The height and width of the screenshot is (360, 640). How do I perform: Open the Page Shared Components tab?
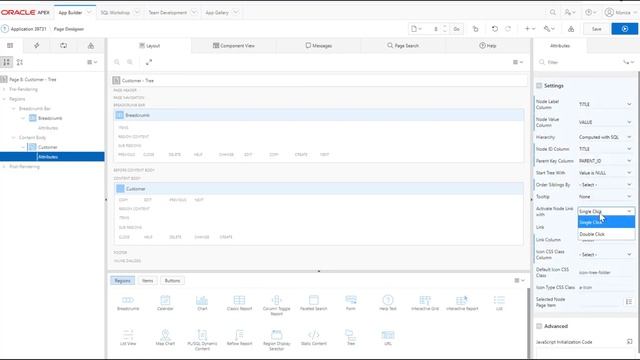tap(91, 46)
